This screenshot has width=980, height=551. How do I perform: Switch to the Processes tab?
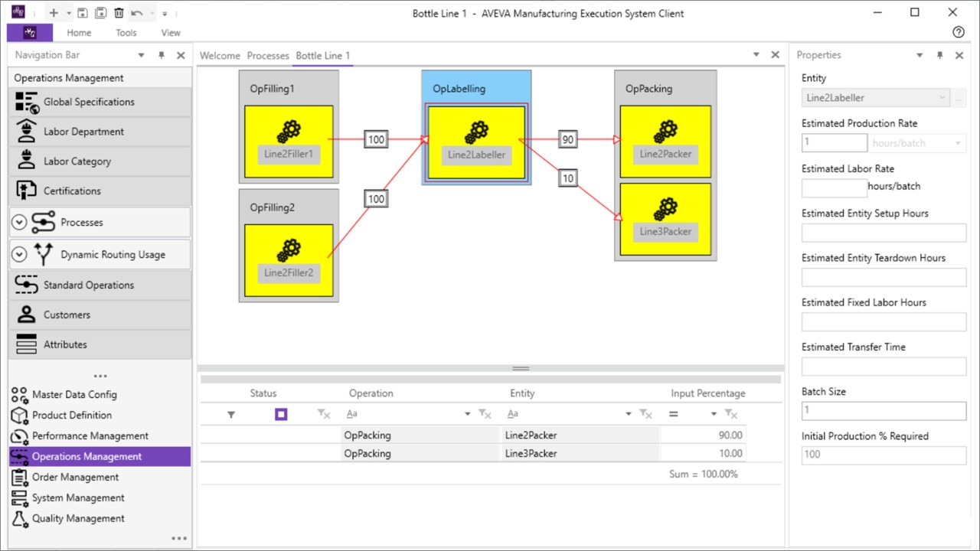coord(268,55)
